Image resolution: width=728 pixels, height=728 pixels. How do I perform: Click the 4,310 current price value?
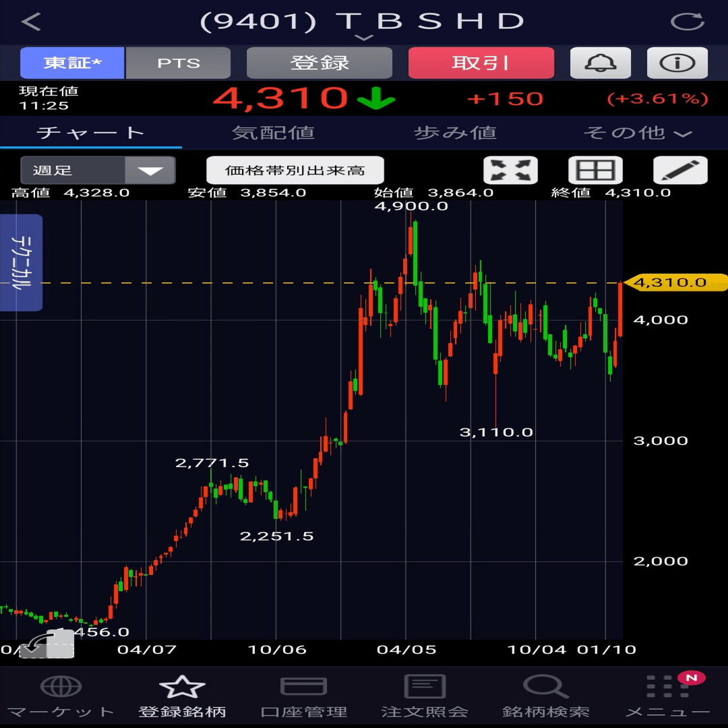[x=280, y=98]
